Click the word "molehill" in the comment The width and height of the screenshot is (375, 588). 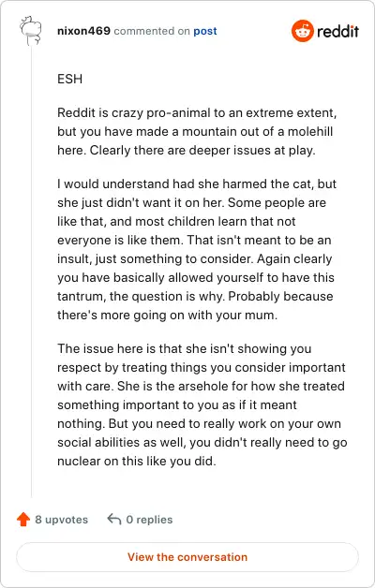pos(310,132)
